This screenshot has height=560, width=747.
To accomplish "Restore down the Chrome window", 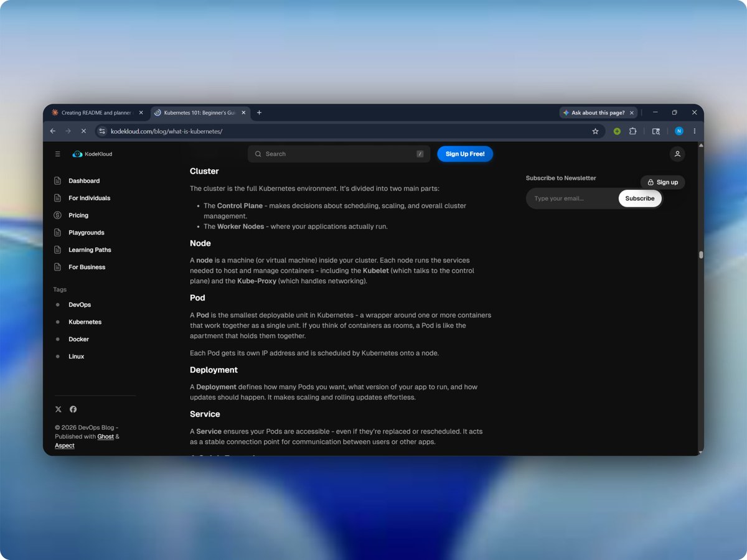I will [x=674, y=113].
